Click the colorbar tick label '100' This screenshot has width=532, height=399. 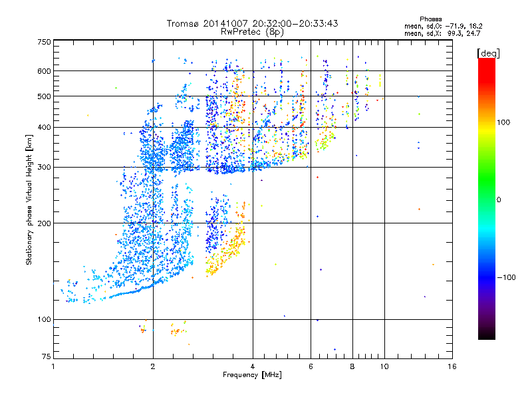pyautogui.click(x=503, y=122)
